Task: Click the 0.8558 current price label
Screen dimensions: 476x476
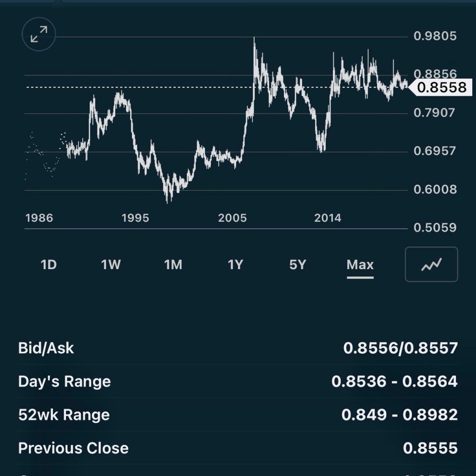Action: [x=441, y=87]
